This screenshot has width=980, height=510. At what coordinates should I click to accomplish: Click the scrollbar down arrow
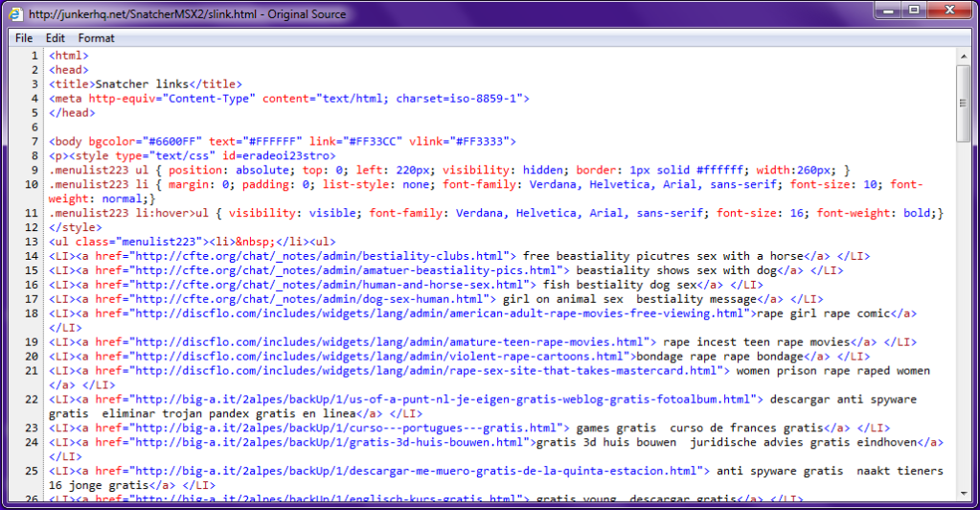[x=963, y=494]
